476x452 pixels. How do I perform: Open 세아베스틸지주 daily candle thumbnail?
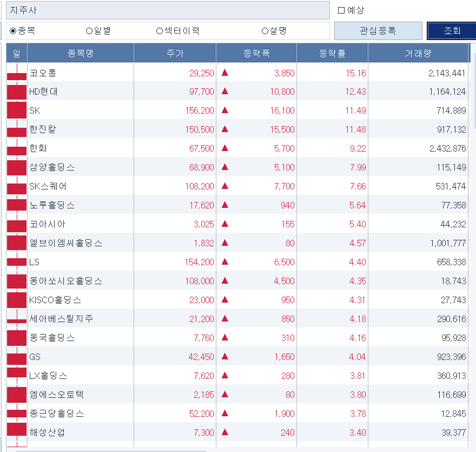(17, 319)
